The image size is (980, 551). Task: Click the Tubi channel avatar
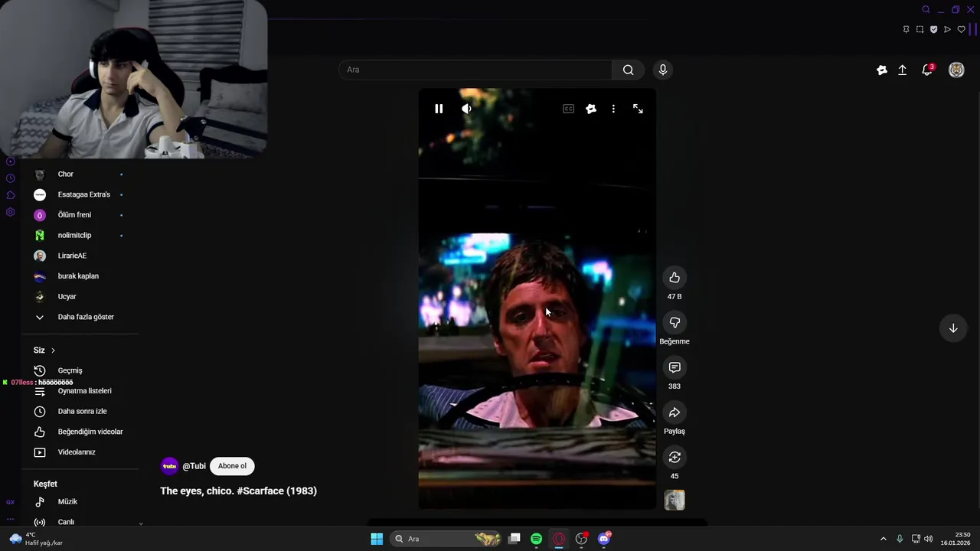[169, 466]
